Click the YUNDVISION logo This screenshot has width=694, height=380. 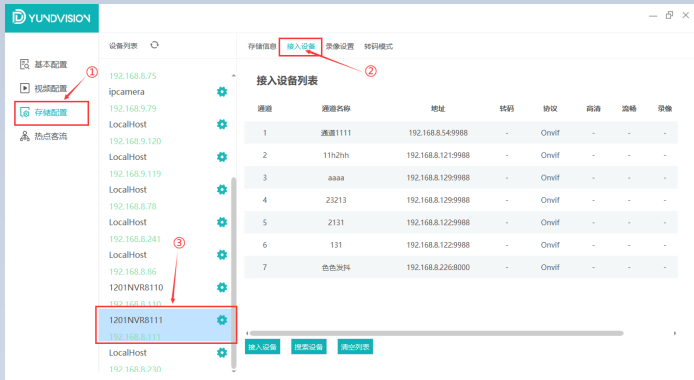pos(52,18)
